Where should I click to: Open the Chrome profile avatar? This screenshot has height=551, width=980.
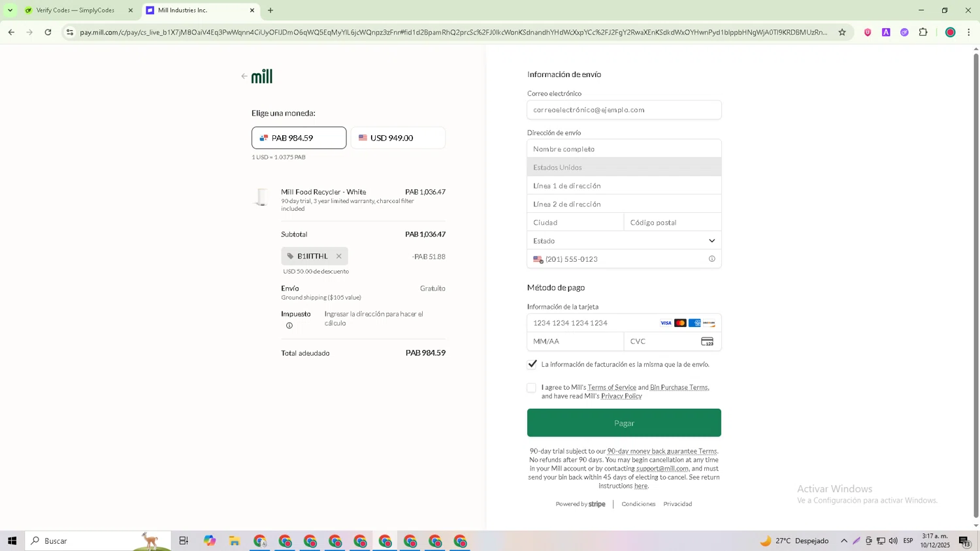coord(951,32)
